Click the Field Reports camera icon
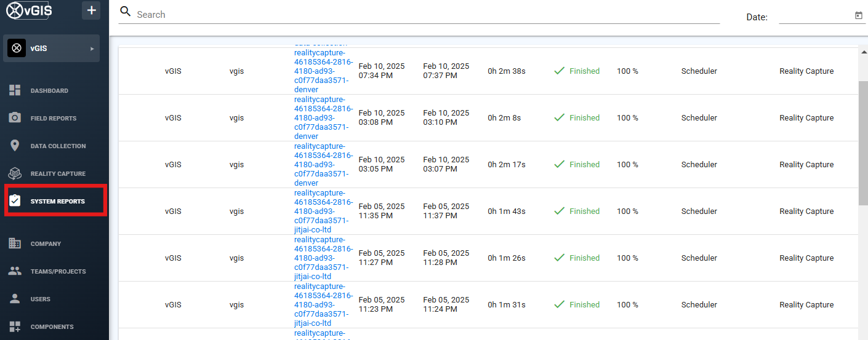The width and height of the screenshot is (868, 340). (15, 117)
